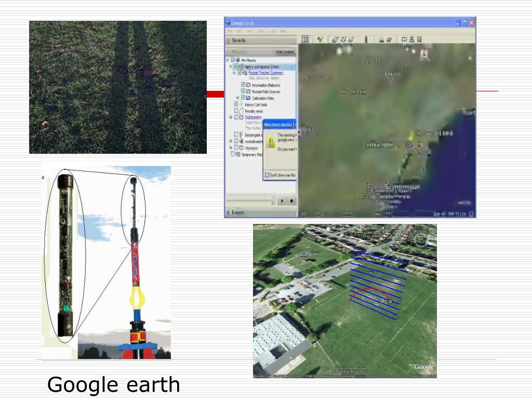Click the Email toolbar icon
532x399 pixels.
tap(404, 39)
